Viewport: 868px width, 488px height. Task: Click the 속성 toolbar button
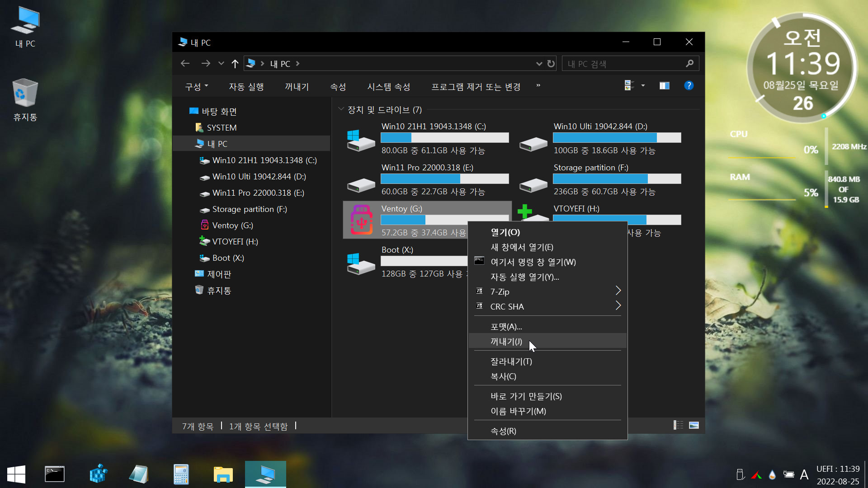338,86
